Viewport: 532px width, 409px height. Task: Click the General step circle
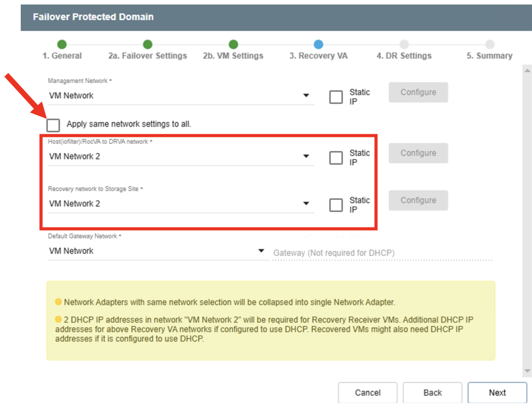[x=62, y=44]
